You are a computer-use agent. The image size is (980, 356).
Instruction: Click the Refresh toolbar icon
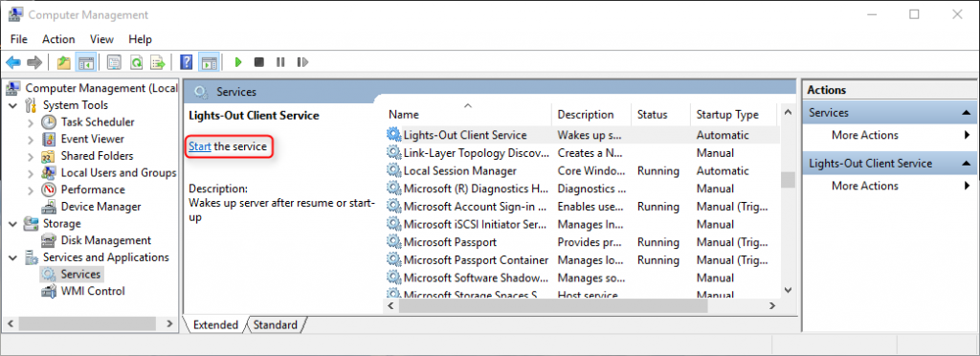tap(136, 62)
